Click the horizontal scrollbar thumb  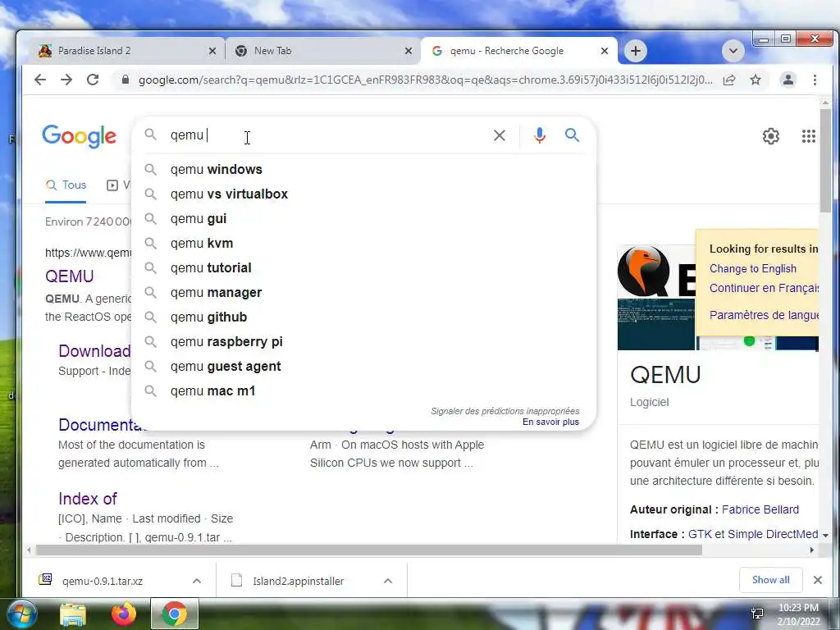368,550
